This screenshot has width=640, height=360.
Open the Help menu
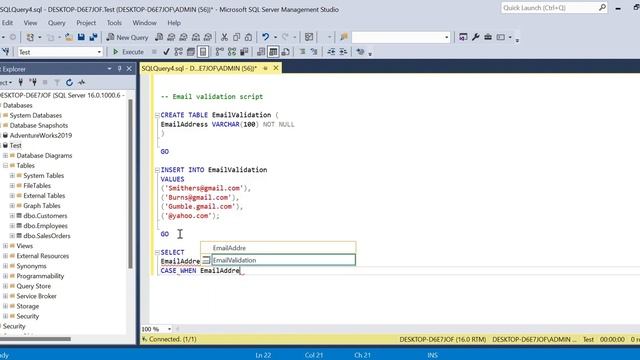174,23
